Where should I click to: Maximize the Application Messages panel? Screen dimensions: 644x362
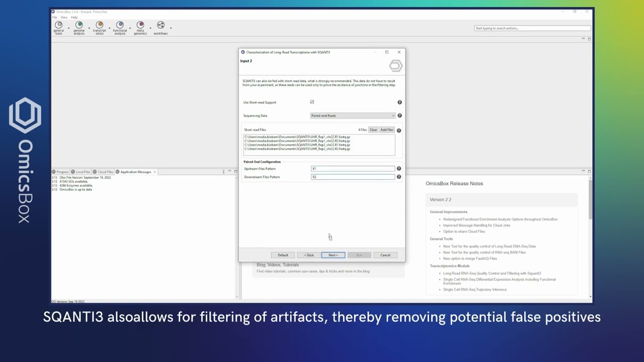(235, 171)
